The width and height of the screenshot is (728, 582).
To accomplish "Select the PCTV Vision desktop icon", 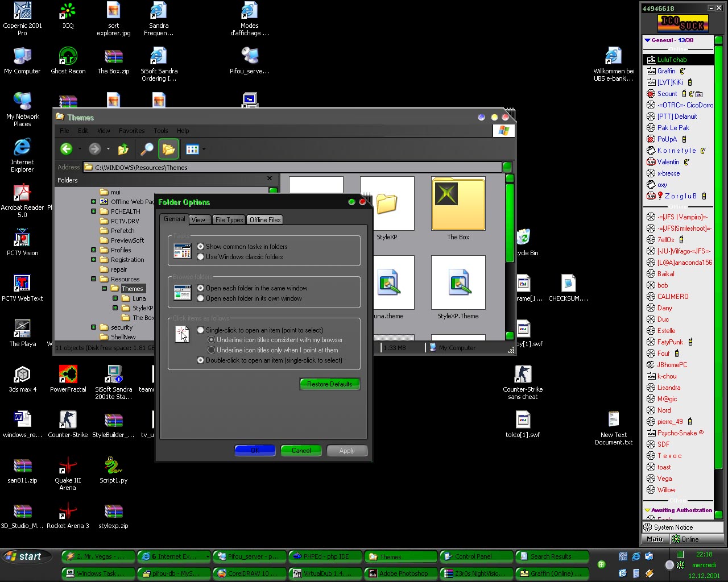I will click(x=22, y=242).
